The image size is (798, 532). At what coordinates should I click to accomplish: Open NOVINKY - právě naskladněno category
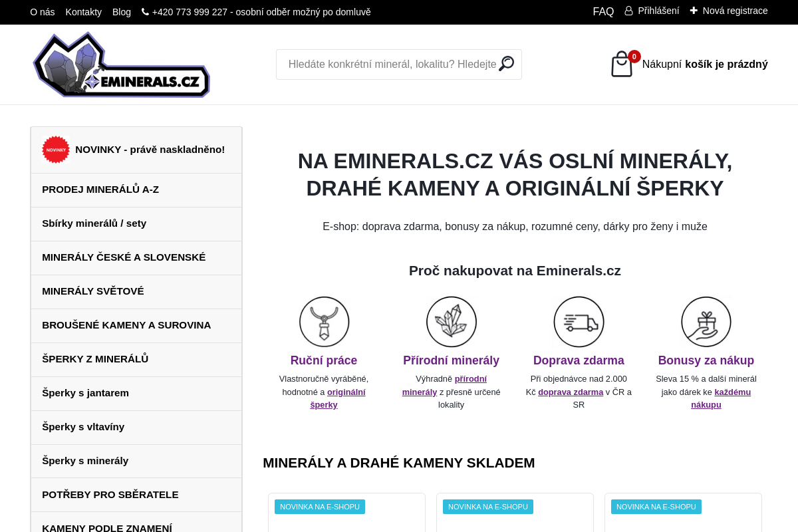(x=136, y=150)
